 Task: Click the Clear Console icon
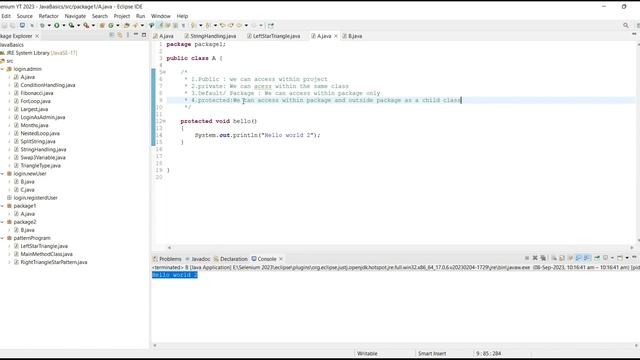[554, 258]
